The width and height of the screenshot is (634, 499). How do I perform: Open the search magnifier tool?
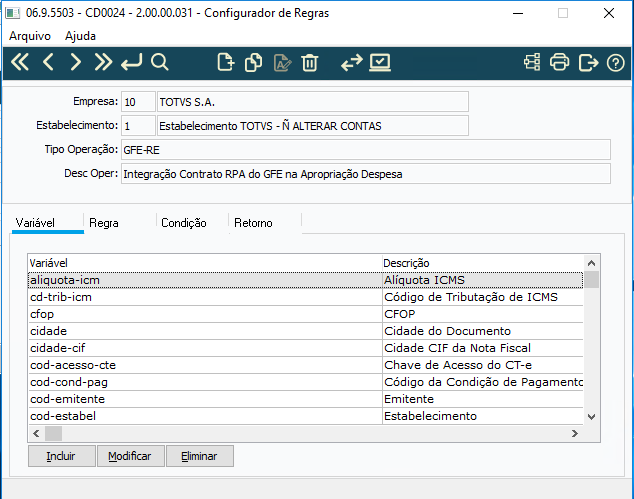(x=160, y=63)
